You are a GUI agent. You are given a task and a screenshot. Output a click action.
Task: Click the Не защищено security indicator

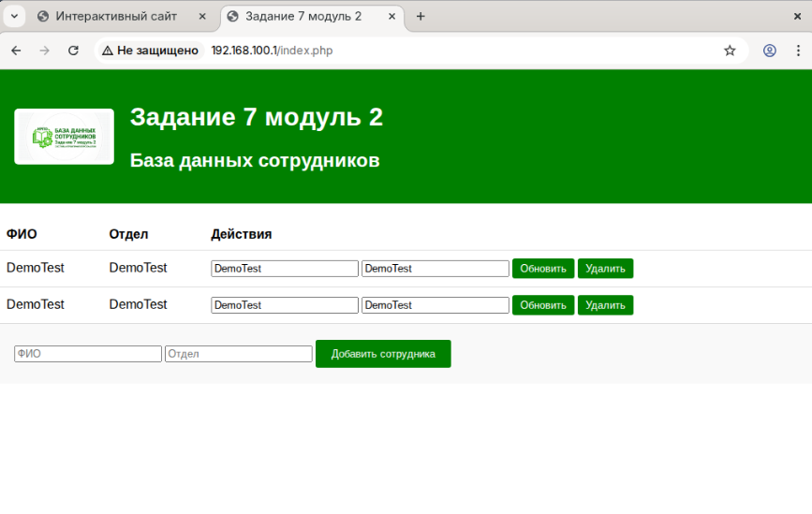(151, 51)
